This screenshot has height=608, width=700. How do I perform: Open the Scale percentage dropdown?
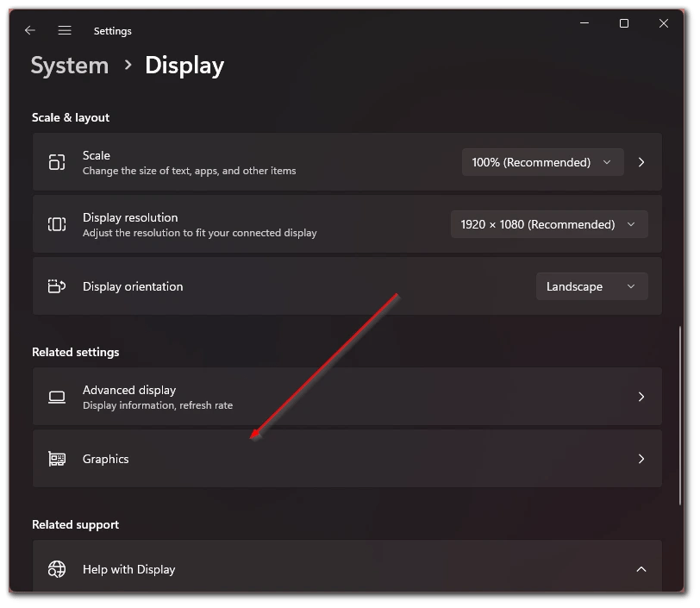542,162
